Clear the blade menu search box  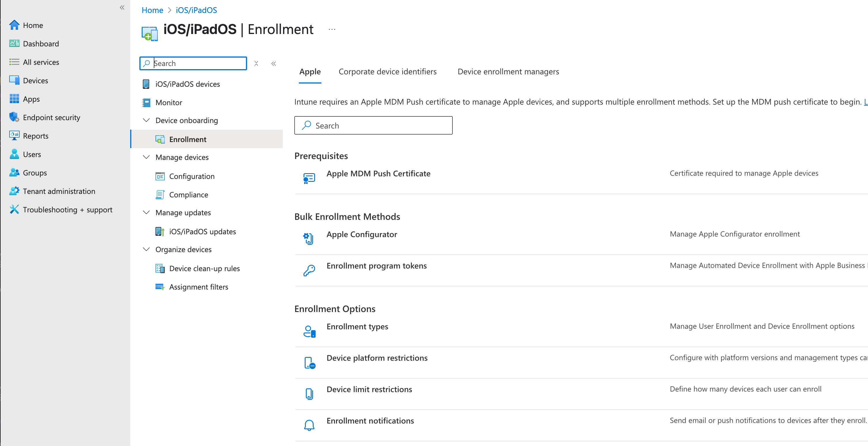tap(256, 63)
